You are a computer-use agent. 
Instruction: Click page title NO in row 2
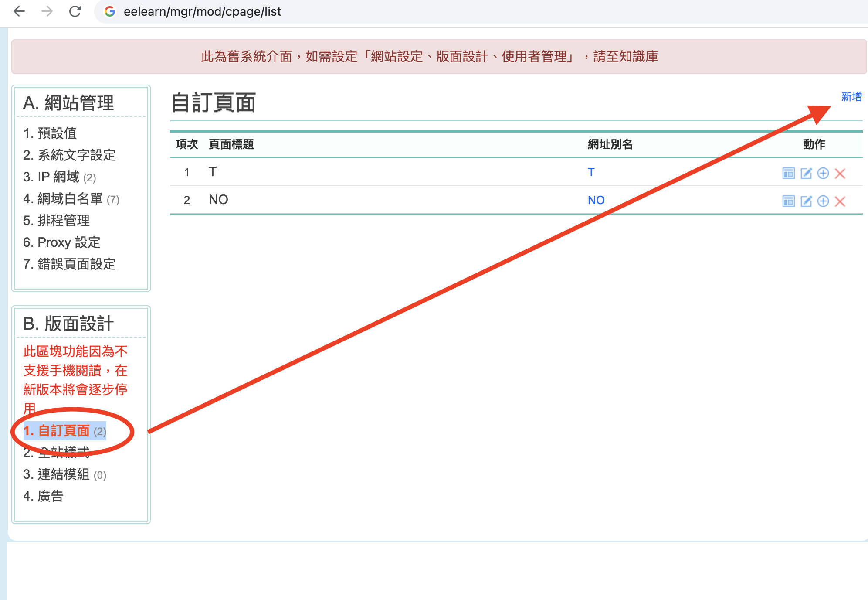(218, 200)
